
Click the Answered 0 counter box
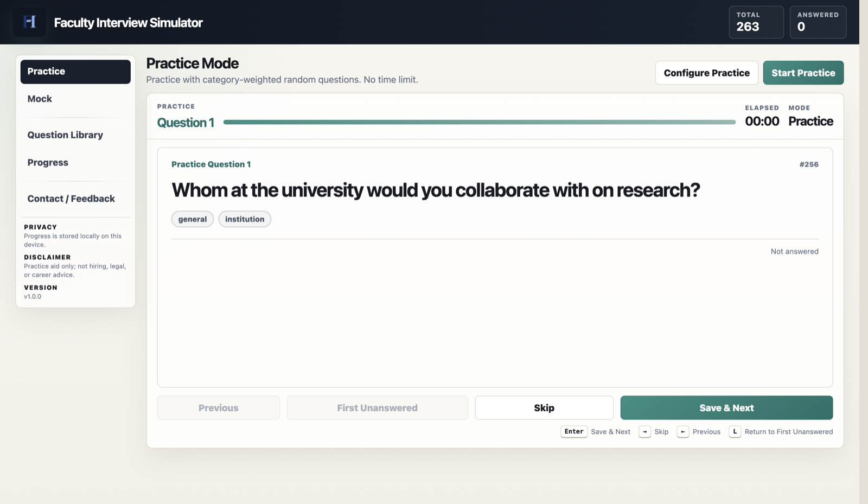click(x=818, y=22)
